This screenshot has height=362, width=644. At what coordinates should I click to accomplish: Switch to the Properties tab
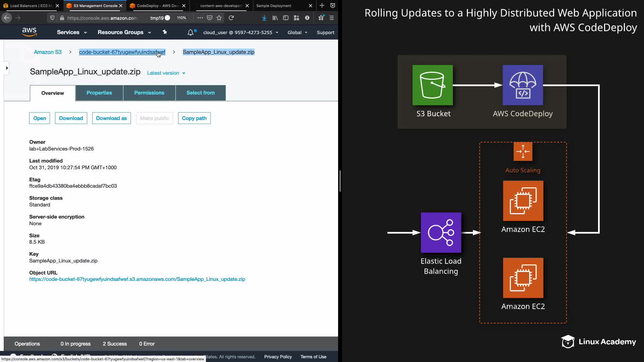click(99, 93)
